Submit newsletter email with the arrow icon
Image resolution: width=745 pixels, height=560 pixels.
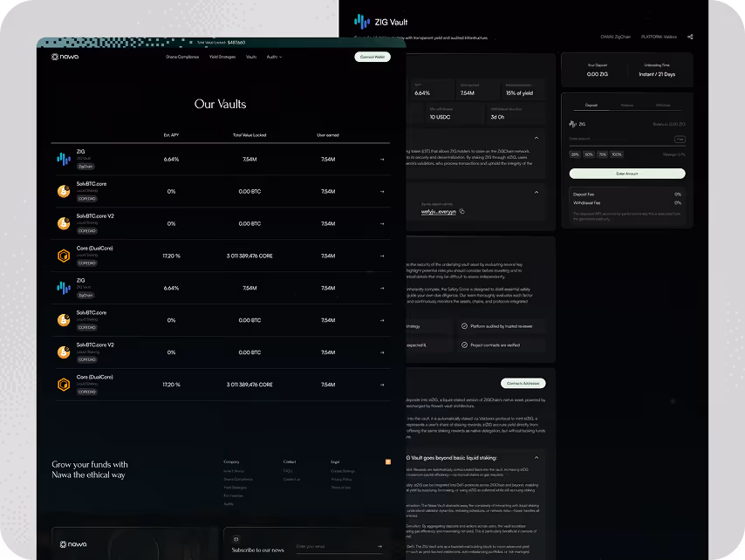tap(379, 546)
